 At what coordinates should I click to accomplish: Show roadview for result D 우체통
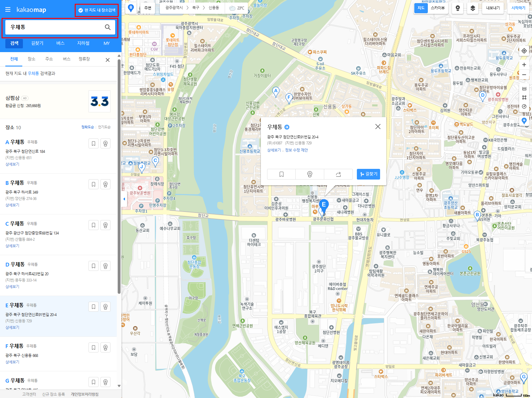pos(105,266)
